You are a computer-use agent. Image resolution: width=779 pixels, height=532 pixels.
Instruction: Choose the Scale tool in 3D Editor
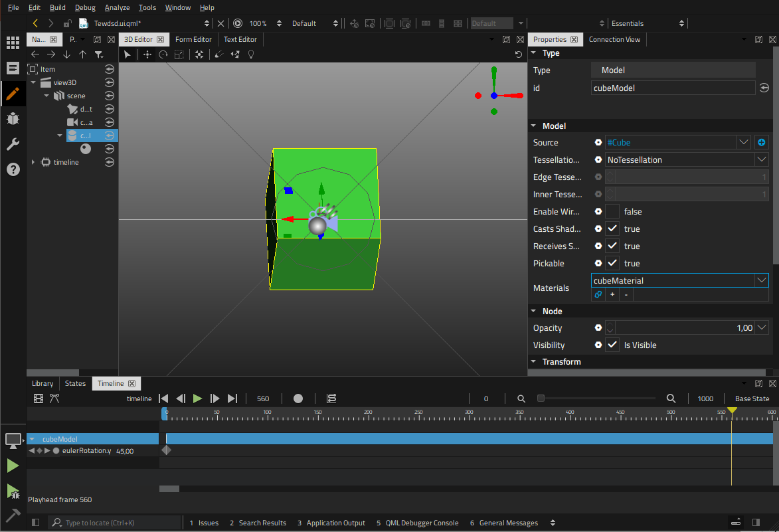click(x=179, y=54)
